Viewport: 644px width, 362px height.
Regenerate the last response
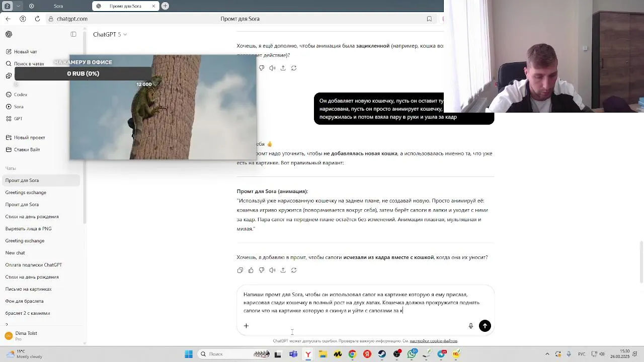coord(294,270)
